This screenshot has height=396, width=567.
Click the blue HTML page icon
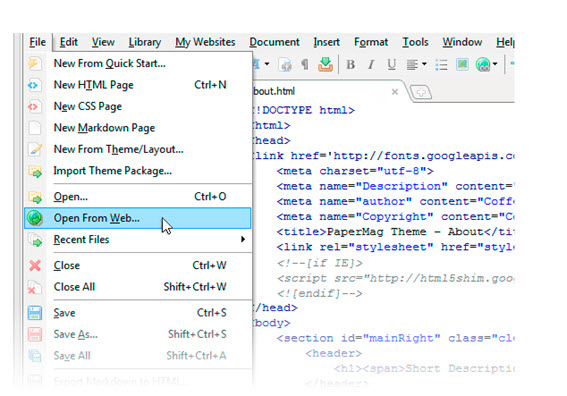[x=34, y=85]
